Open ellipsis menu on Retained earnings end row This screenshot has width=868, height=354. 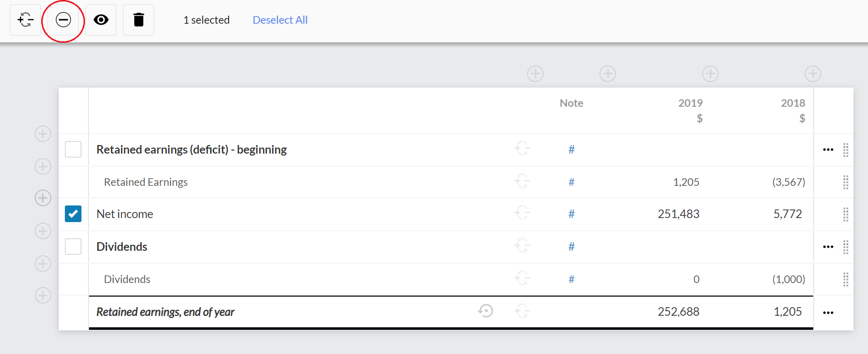[x=828, y=313]
